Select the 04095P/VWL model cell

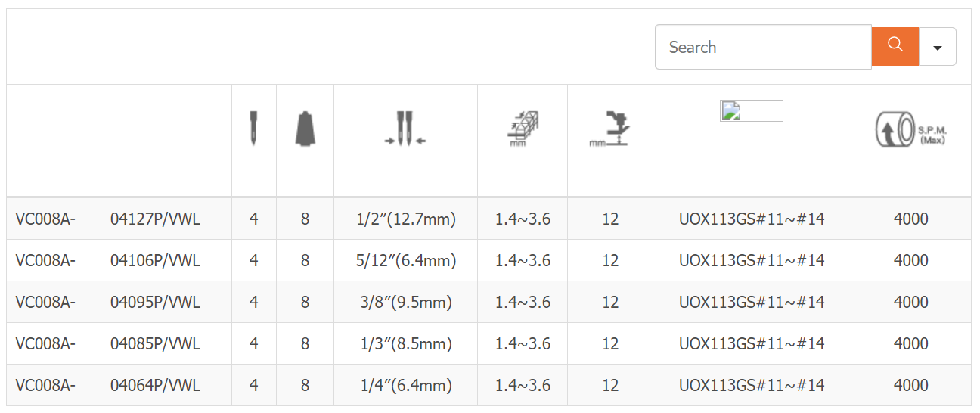[155, 303]
